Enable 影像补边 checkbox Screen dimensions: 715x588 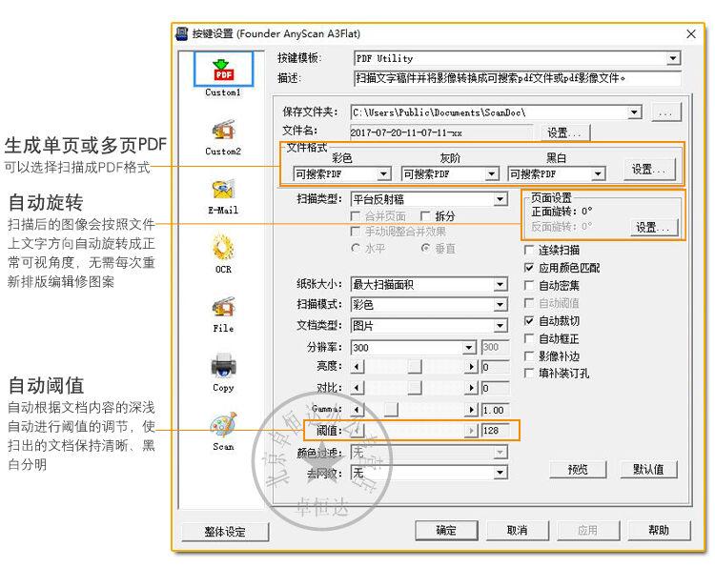coord(529,356)
